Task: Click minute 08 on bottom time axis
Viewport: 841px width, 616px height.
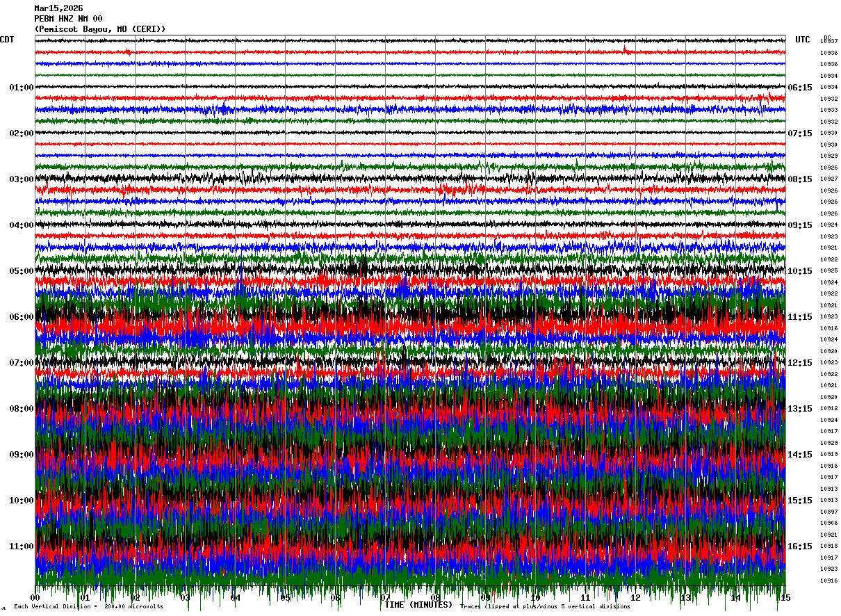Action: [435, 598]
